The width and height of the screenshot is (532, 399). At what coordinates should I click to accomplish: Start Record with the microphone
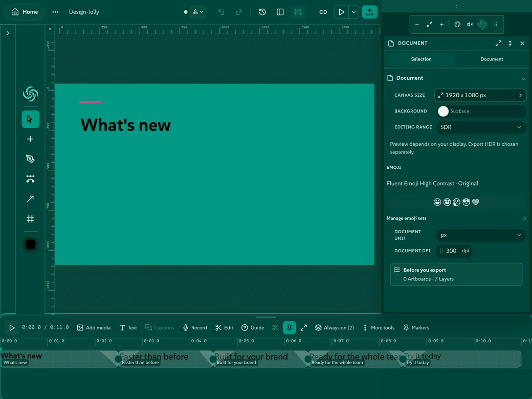click(x=195, y=328)
